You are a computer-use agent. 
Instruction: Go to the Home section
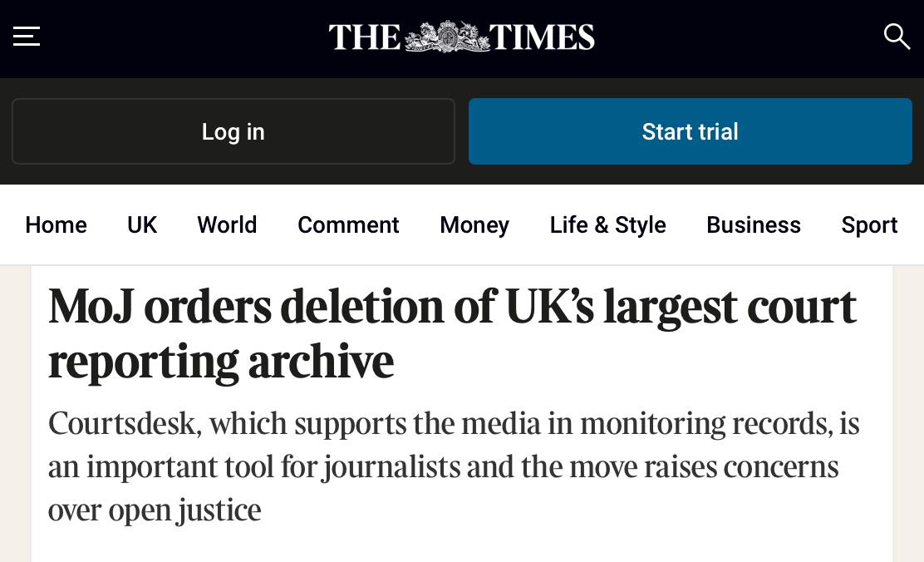pos(56,225)
